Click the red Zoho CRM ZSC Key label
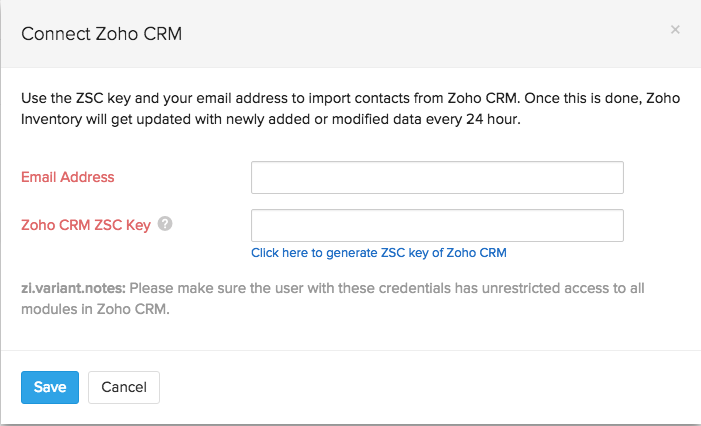Viewport: 701px width, 426px height. pos(86,225)
